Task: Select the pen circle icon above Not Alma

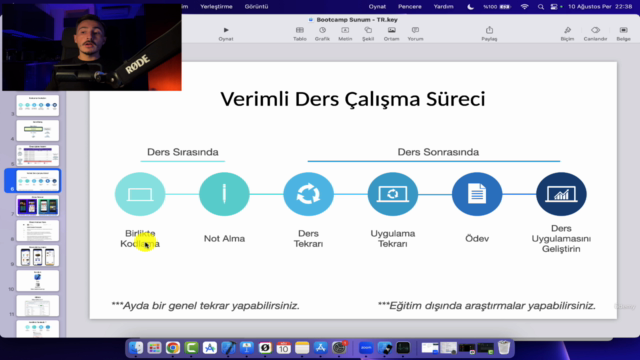Action: pyautogui.click(x=224, y=194)
